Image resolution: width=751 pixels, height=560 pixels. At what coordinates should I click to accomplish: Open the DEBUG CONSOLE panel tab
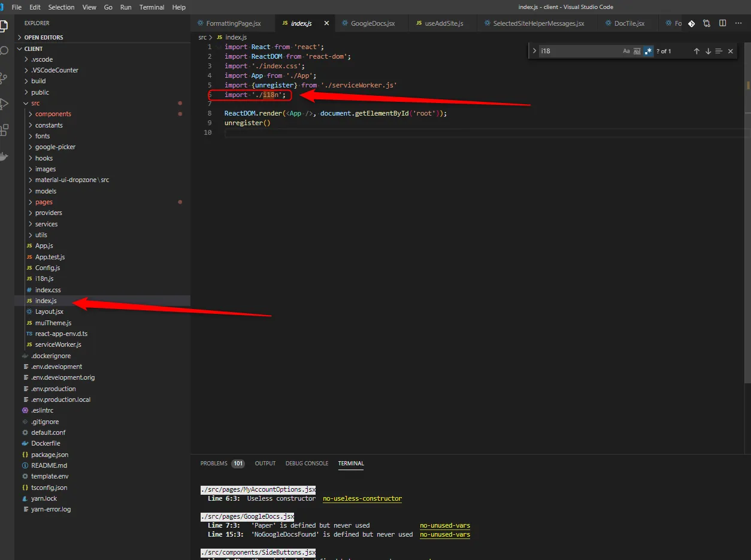pos(307,464)
